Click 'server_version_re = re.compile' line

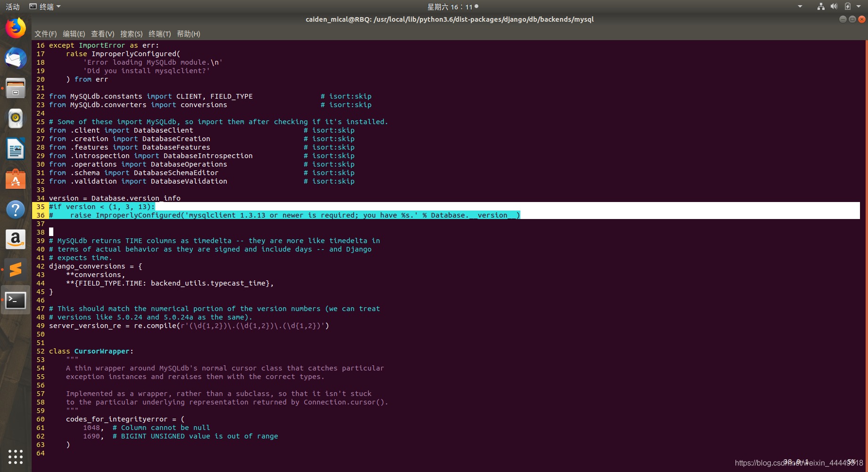pos(189,326)
